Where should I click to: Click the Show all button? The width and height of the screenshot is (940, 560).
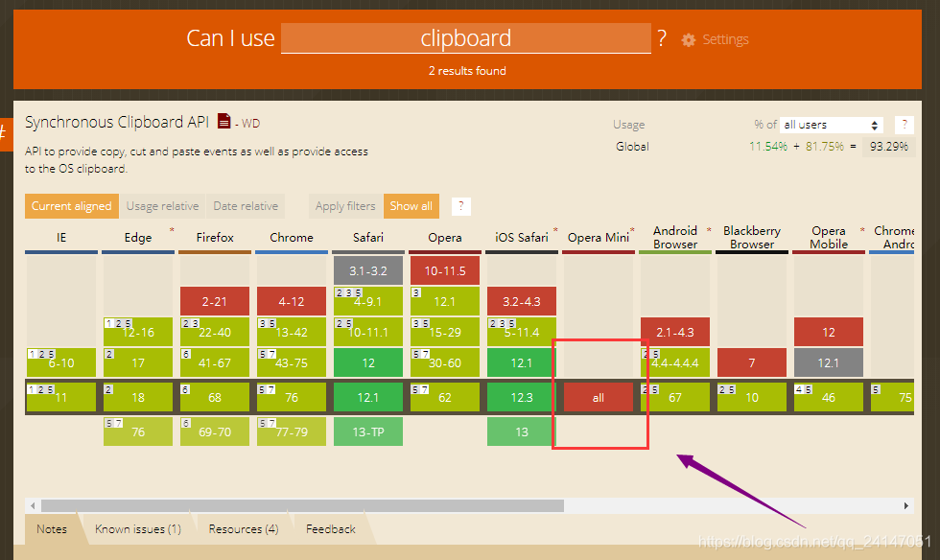pyautogui.click(x=411, y=206)
